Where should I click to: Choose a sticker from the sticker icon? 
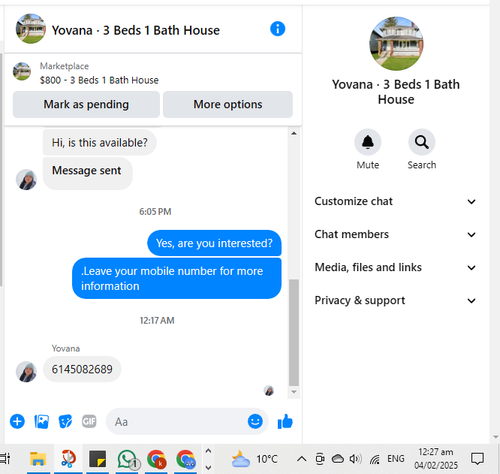[x=65, y=421]
